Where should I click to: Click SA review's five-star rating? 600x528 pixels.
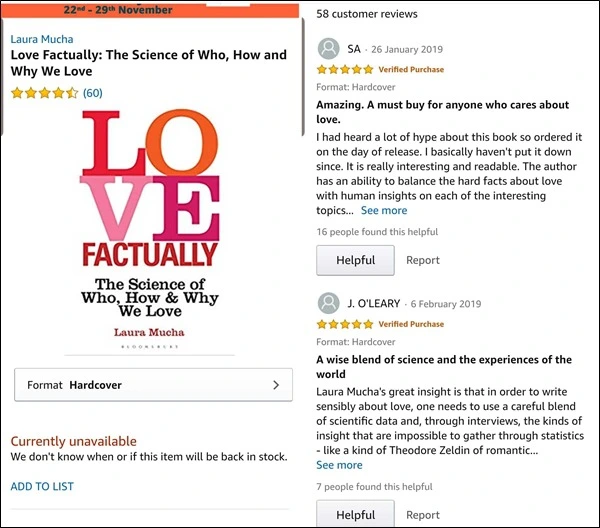pyautogui.click(x=345, y=70)
